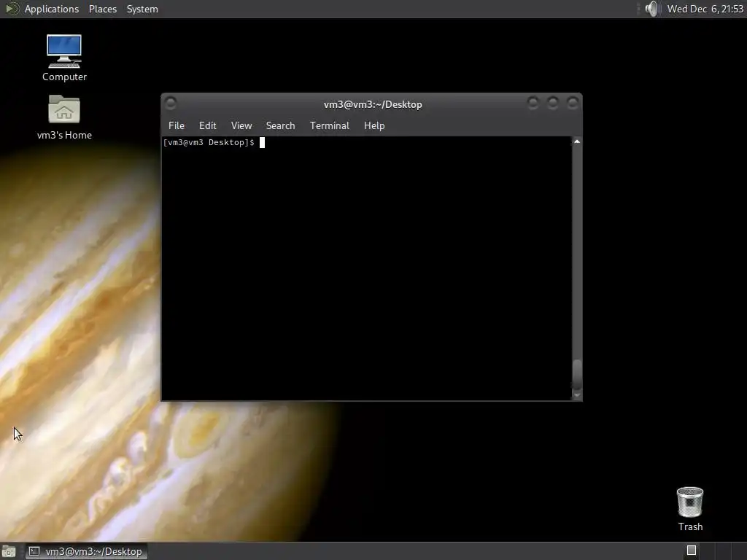
Task: Click the workspace switcher square in bottom panel
Action: point(692,551)
